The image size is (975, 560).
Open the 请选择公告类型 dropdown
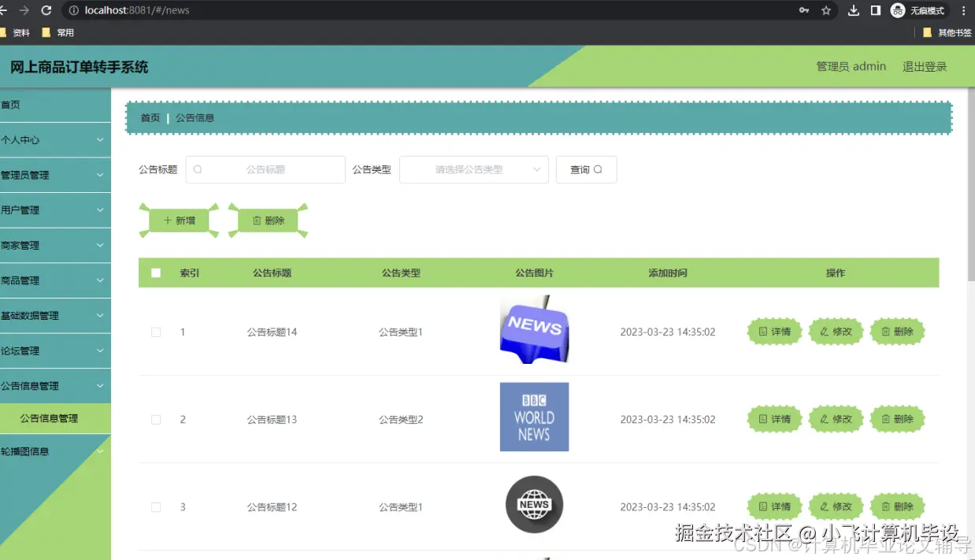point(474,169)
